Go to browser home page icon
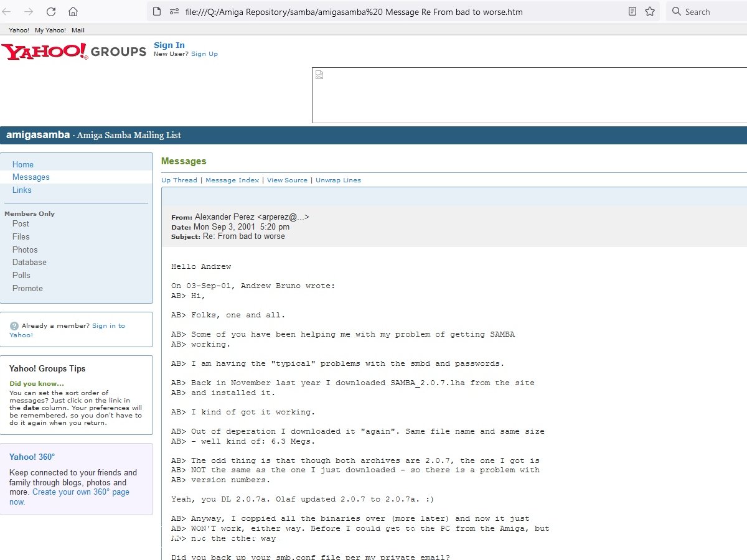Screen dimensions: 747x560 tap(73, 11)
